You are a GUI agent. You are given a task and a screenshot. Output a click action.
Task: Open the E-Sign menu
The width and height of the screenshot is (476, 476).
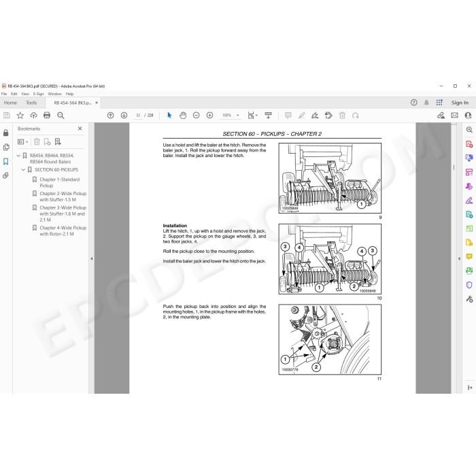[38, 94]
